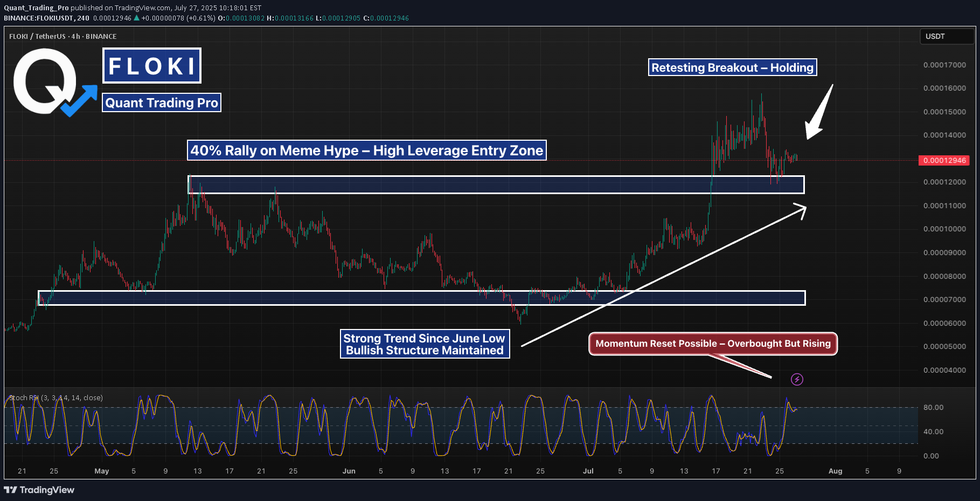
Task: Click the L:0.00012905 low value
Action: (x=338, y=18)
